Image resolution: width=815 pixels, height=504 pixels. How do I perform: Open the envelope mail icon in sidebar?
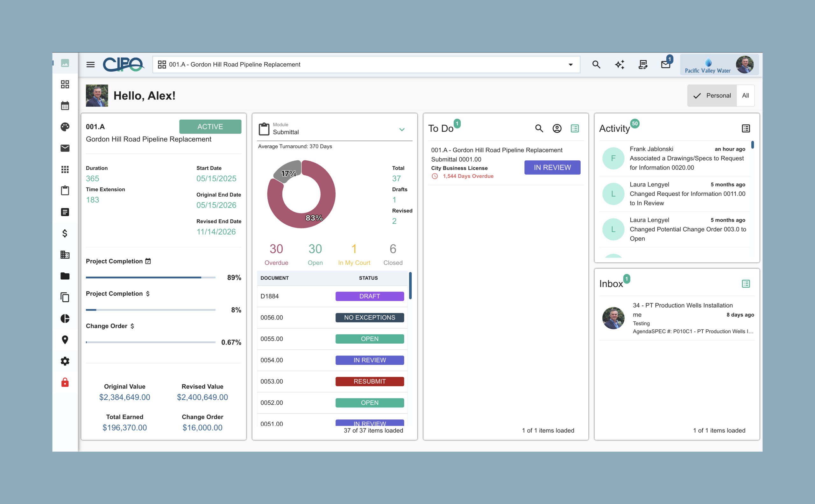tap(65, 148)
